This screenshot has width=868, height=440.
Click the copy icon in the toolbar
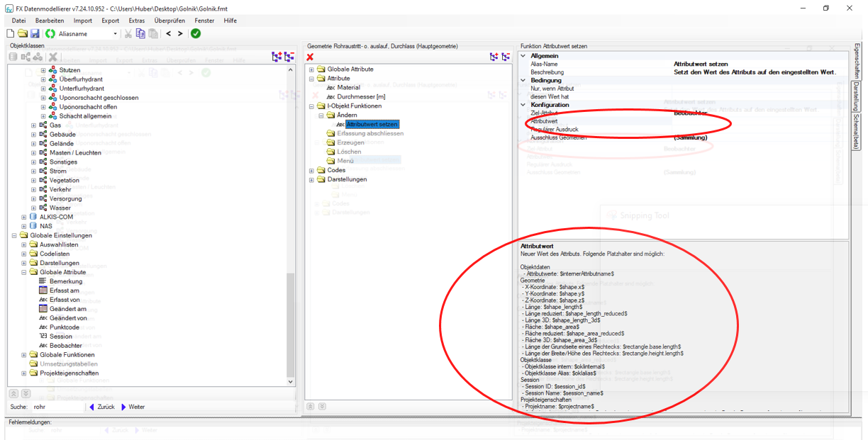140,33
